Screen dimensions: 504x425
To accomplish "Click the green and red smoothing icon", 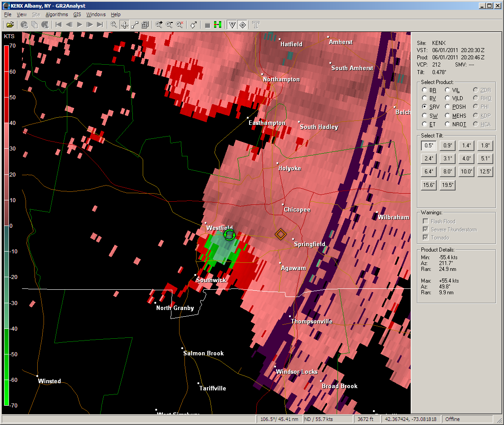I will [218, 25].
